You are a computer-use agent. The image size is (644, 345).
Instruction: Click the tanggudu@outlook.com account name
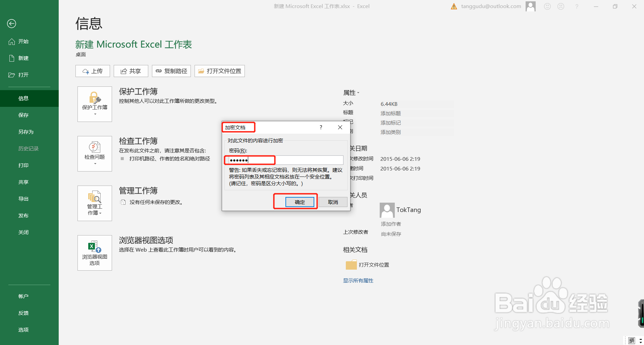491,6
